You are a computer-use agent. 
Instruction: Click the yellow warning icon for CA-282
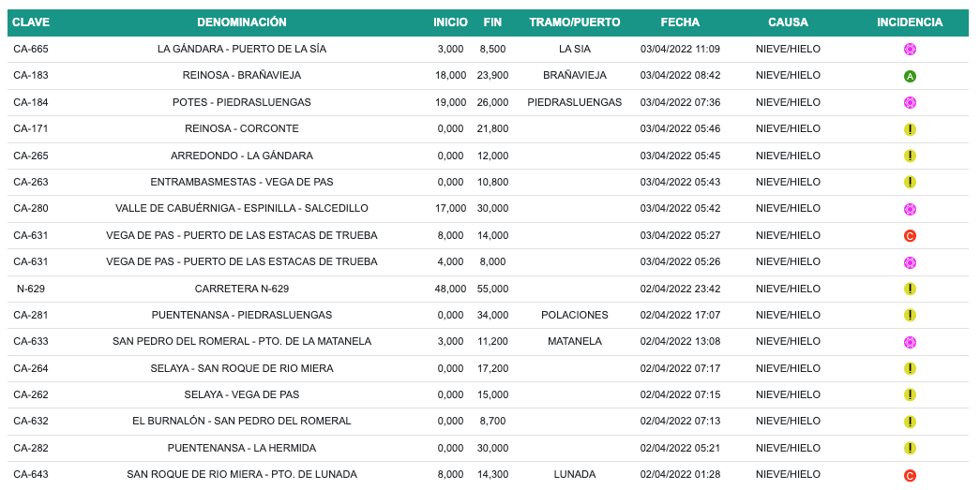tap(910, 448)
